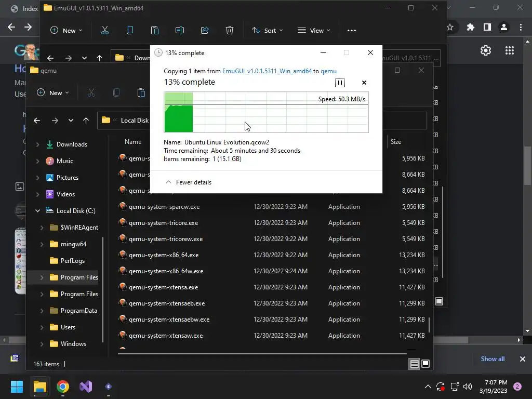
Task: Go forward in qemu window navigation
Action: [55, 121]
